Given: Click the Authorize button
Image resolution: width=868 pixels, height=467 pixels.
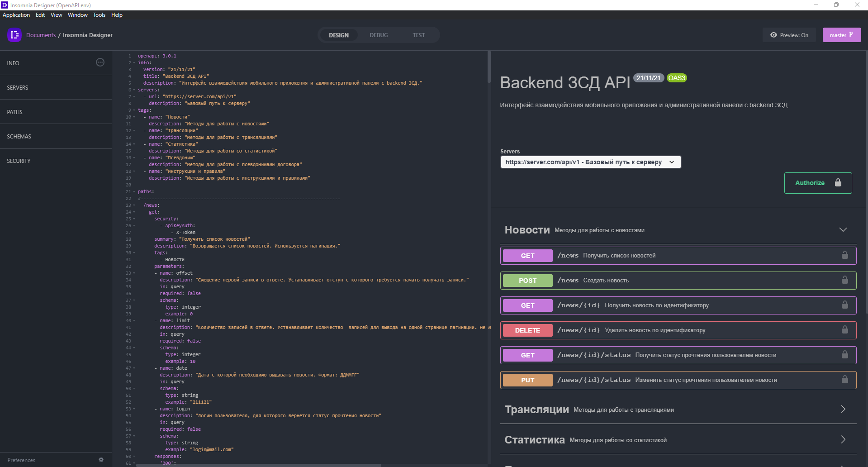Looking at the screenshot, I should tap(818, 183).
